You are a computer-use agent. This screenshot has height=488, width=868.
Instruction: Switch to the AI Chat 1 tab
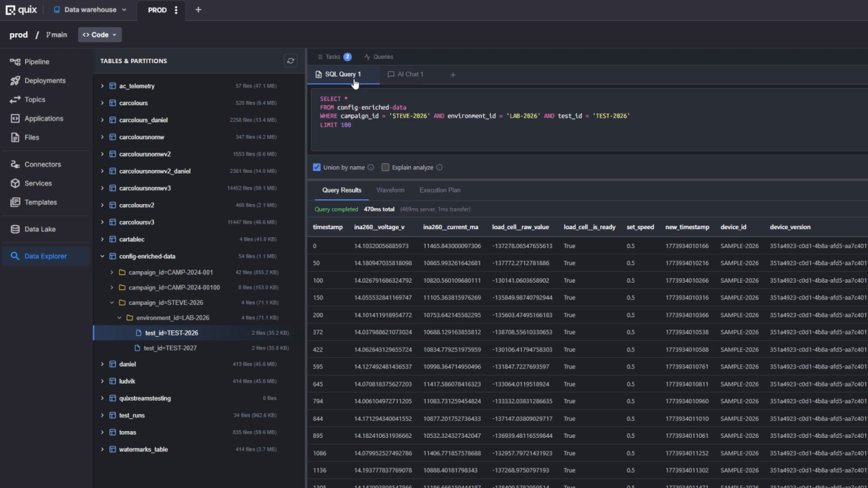406,75
